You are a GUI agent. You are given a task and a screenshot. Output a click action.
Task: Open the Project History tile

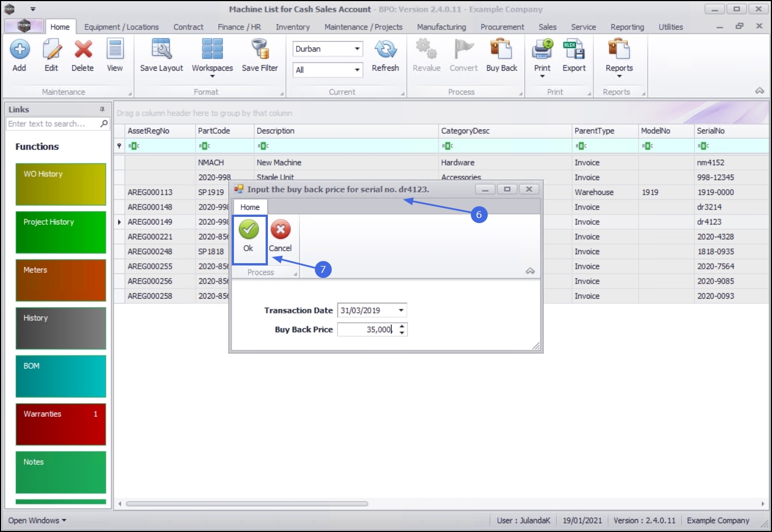[61, 232]
